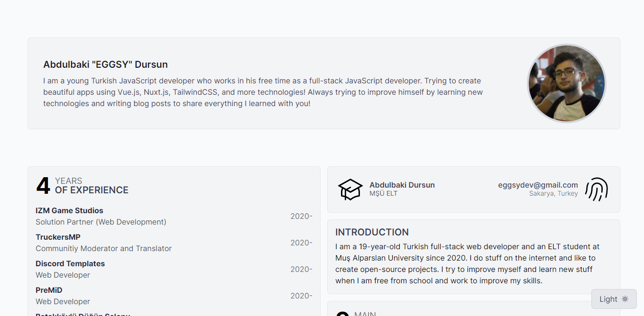Click Solution Partner (Web Development) role text
644x316 pixels.
[x=101, y=222]
